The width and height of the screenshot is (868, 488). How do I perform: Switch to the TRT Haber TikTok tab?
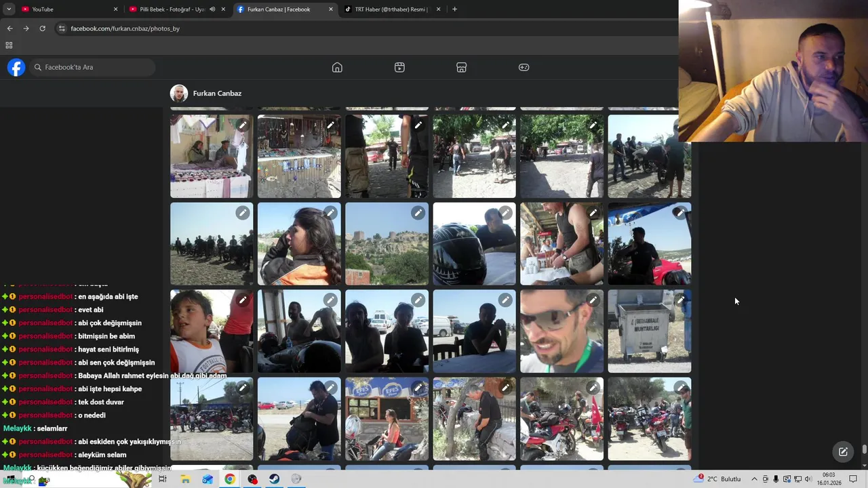point(391,9)
